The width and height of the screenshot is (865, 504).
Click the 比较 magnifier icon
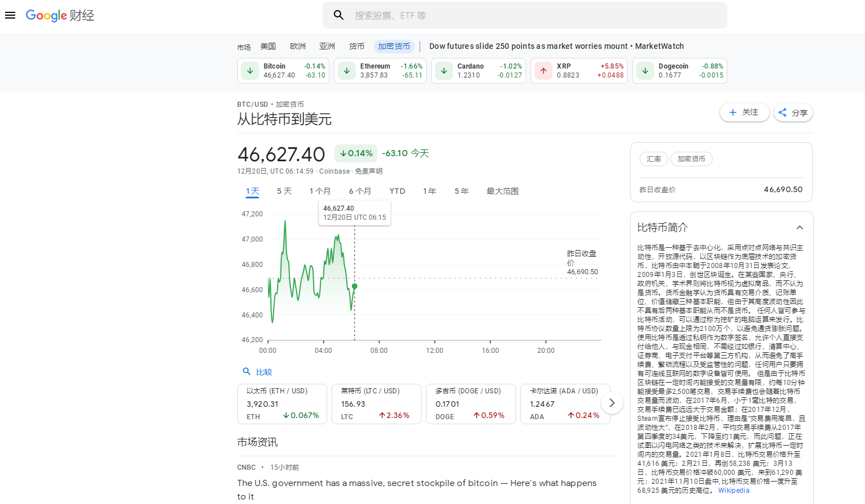pyautogui.click(x=246, y=371)
